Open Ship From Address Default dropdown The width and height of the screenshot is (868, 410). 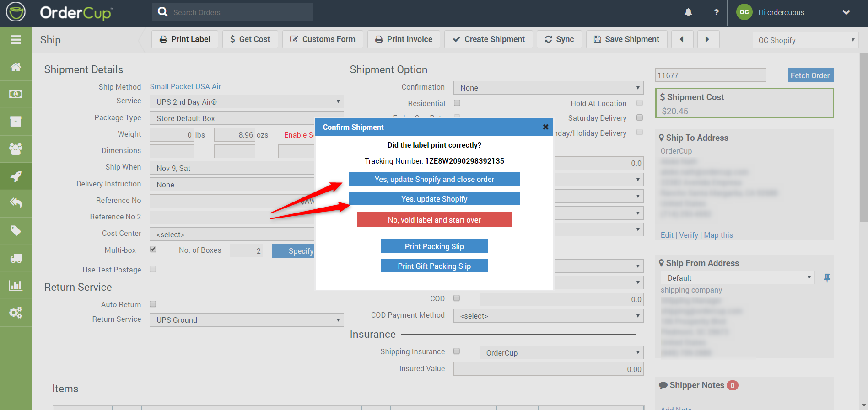tap(738, 277)
